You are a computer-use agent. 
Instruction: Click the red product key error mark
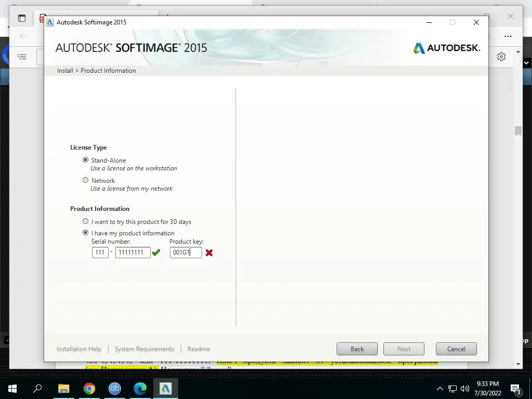pyautogui.click(x=209, y=253)
